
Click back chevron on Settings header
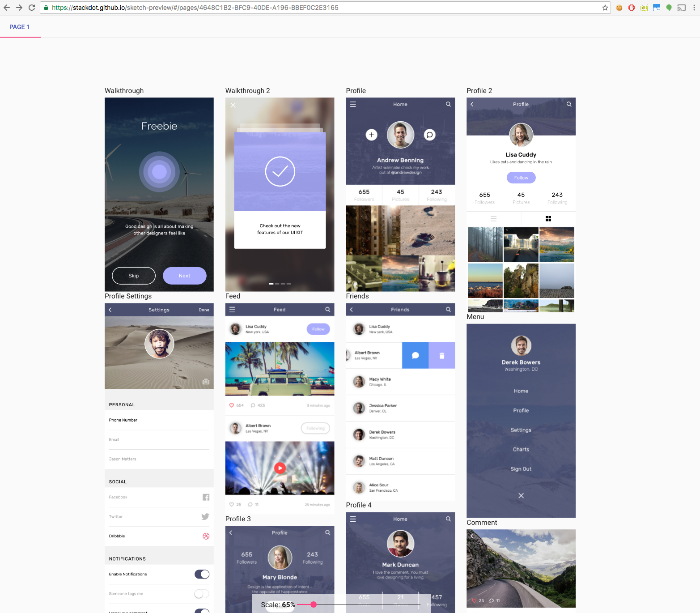[110, 310]
